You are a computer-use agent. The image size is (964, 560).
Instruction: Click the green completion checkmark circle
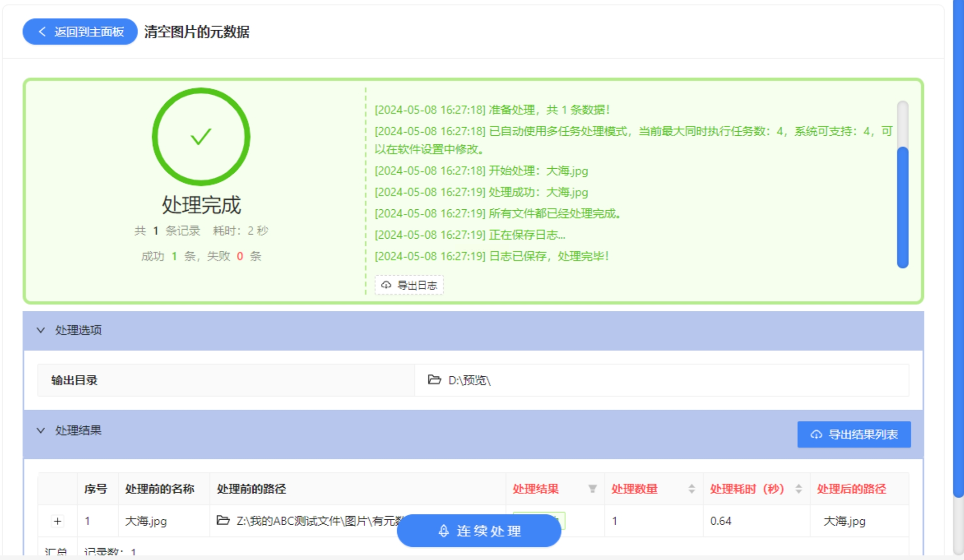[201, 137]
